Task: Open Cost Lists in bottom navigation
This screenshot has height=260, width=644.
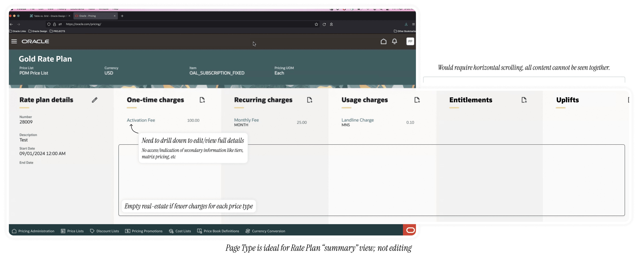Action: pos(180,231)
